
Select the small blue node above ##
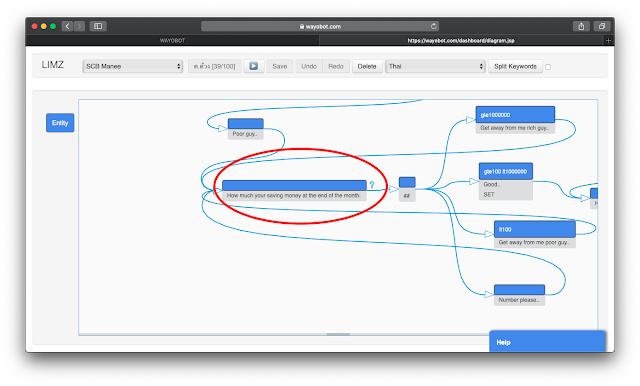tap(407, 182)
